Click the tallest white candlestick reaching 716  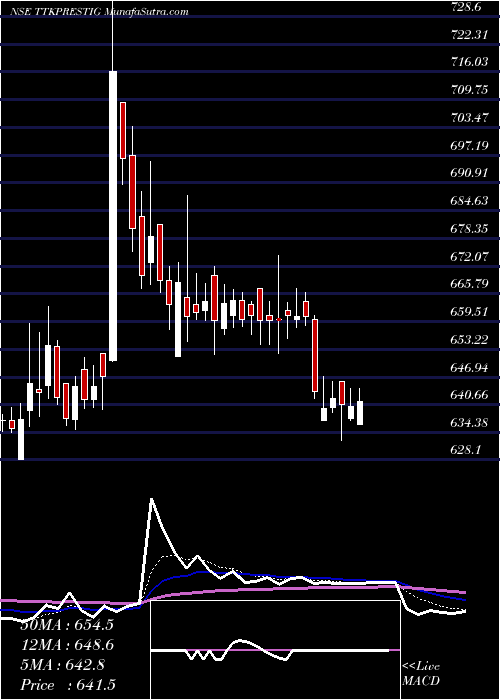113,216
